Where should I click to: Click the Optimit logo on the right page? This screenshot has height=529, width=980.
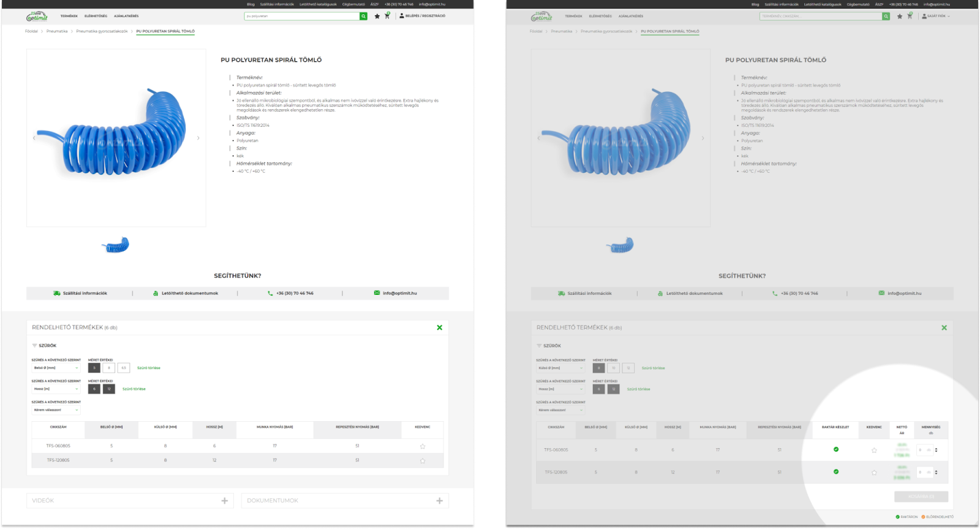(541, 17)
